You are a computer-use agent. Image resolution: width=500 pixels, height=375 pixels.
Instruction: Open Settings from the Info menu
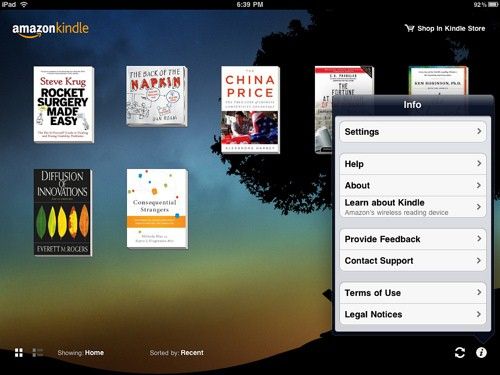click(413, 132)
